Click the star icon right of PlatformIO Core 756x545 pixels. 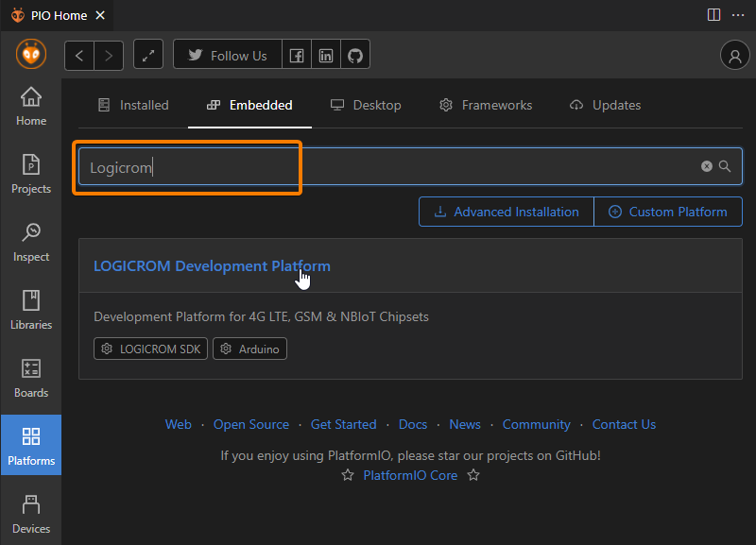[x=473, y=475]
